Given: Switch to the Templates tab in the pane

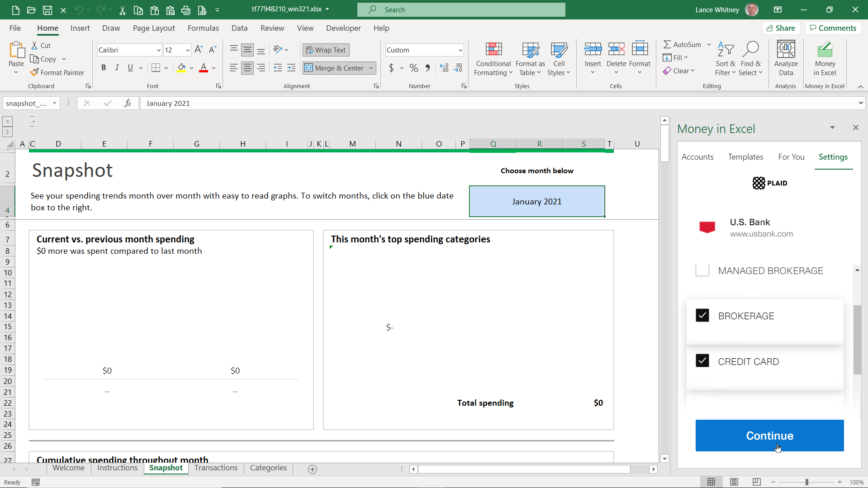Looking at the screenshot, I should 745,157.
